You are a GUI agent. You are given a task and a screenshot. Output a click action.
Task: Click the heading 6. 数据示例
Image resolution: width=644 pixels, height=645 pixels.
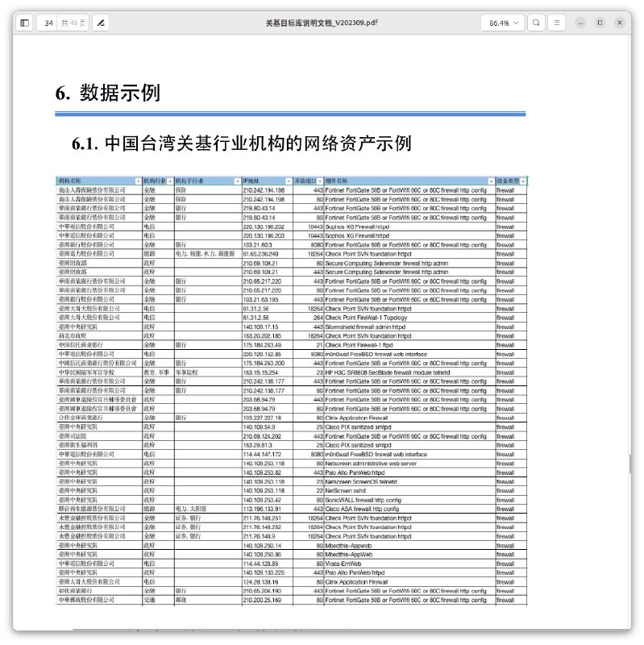tap(108, 93)
